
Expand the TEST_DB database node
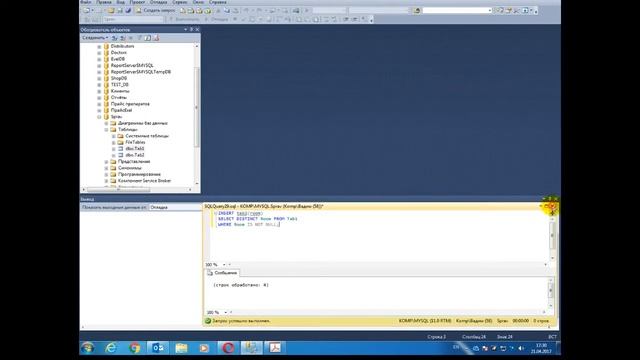(x=99, y=84)
